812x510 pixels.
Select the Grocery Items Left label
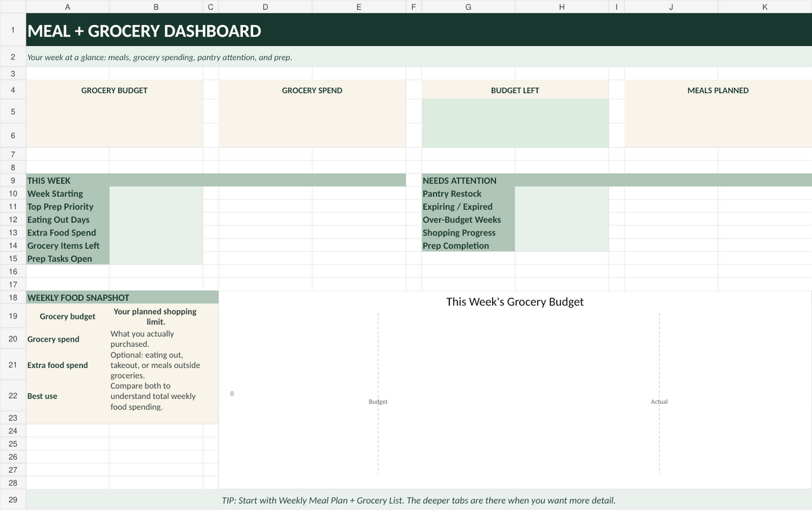coord(68,246)
